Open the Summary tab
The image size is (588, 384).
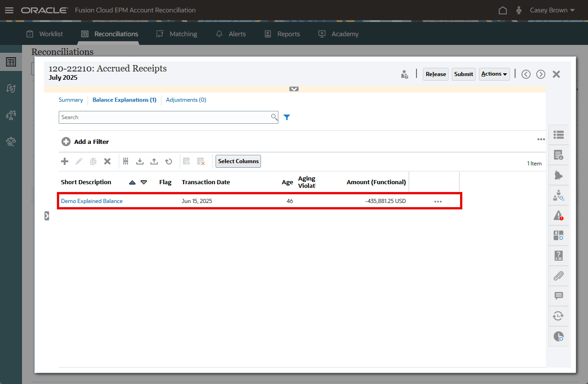pos(71,100)
